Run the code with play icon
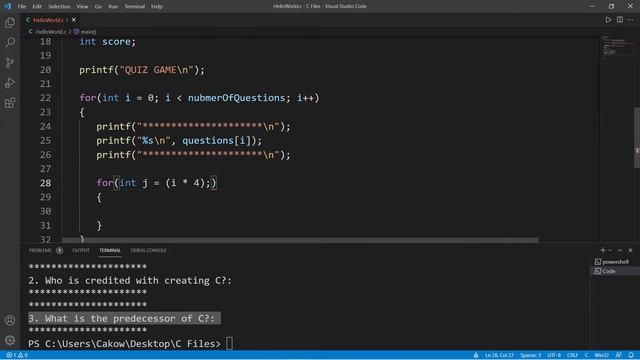The image size is (640, 360). click(608, 20)
